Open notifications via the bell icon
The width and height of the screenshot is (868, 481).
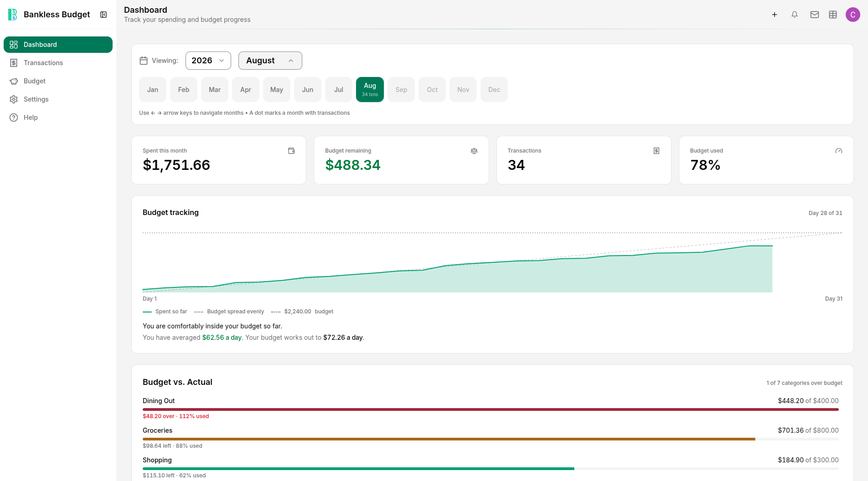[x=795, y=15]
